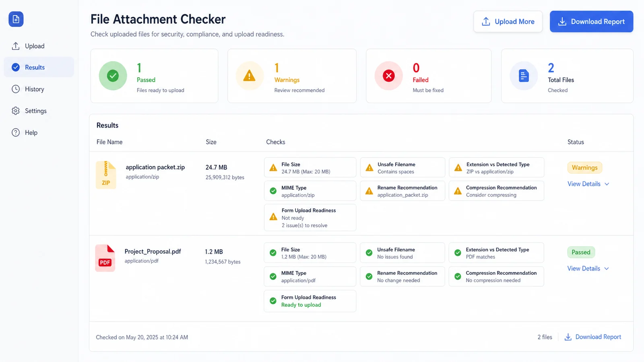Go to Settings in the sidebar
The image size is (644, 362).
39,111
